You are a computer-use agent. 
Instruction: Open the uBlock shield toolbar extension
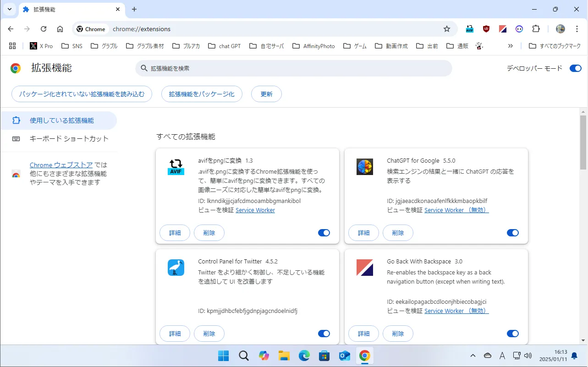(486, 29)
